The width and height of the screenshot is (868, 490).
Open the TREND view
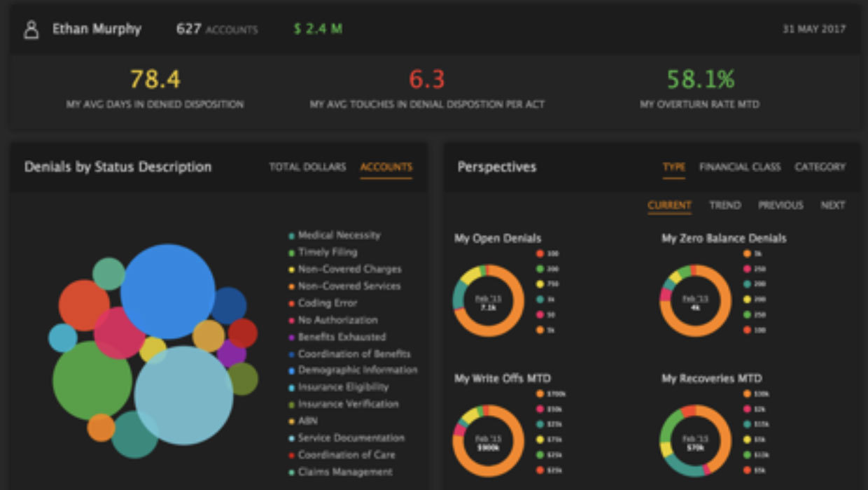pyautogui.click(x=724, y=205)
